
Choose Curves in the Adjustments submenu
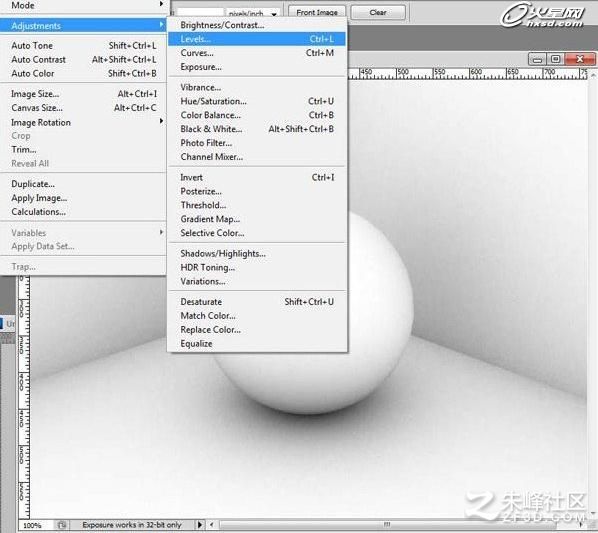click(257, 53)
